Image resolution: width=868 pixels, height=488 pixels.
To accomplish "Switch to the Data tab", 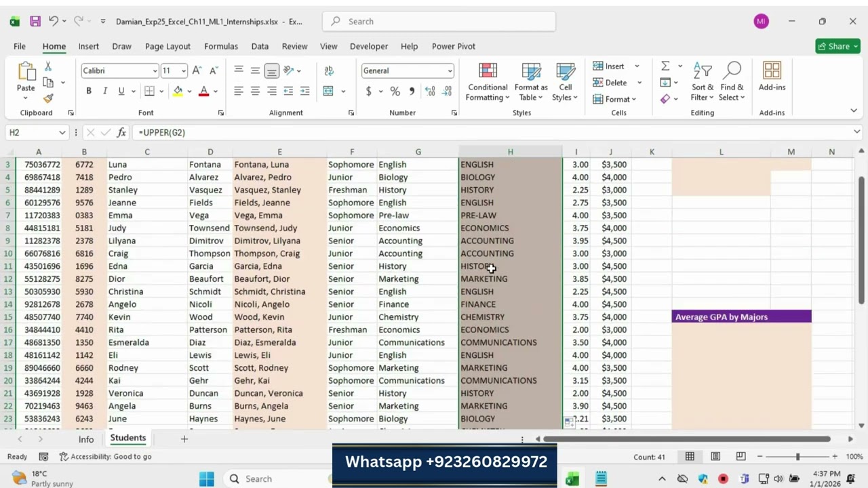I will click(260, 46).
